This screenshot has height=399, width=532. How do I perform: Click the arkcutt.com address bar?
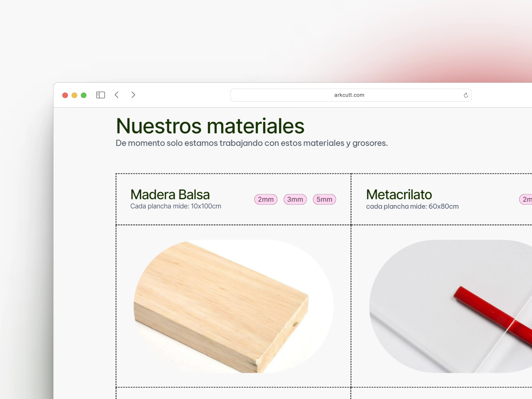(351, 95)
